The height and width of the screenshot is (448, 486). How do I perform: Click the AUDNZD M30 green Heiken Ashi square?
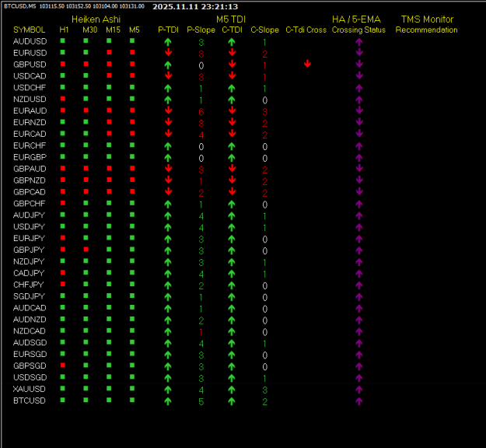coord(86,319)
